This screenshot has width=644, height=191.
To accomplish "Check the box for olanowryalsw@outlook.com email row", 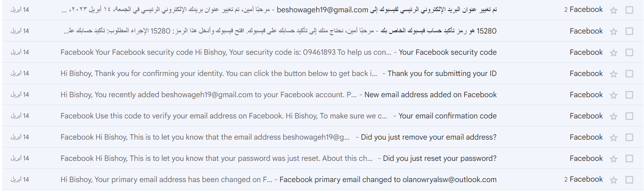I will [x=629, y=180].
